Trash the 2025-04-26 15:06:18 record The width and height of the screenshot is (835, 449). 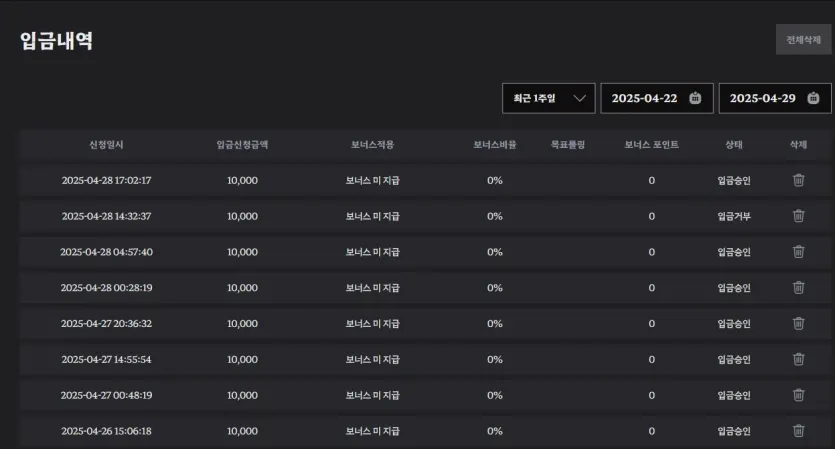798,430
